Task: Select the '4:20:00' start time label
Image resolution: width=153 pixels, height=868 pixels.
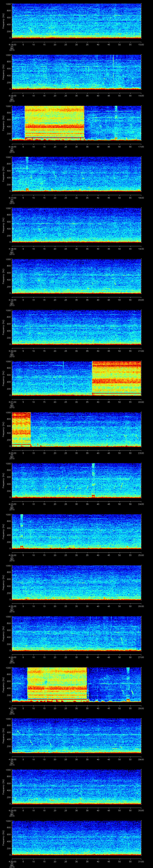Action: click(x=12, y=351)
